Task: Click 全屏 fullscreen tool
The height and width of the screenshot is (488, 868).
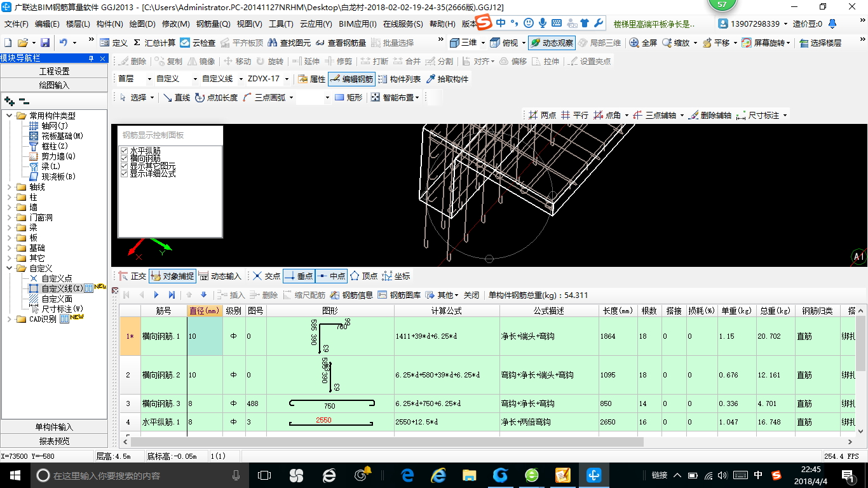Action: tap(643, 43)
